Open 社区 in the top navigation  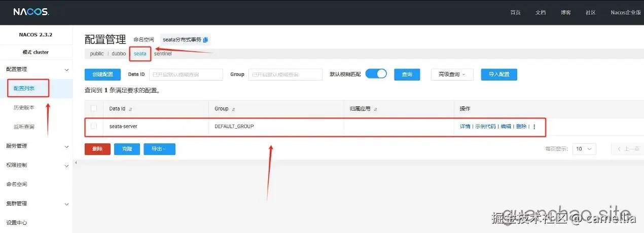590,13
